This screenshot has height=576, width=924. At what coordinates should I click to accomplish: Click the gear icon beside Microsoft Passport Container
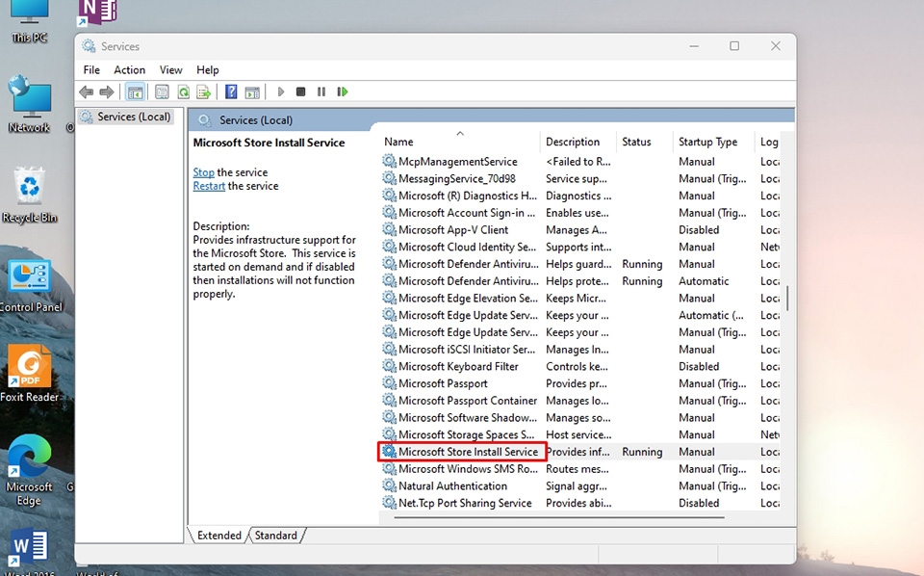click(x=389, y=401)
